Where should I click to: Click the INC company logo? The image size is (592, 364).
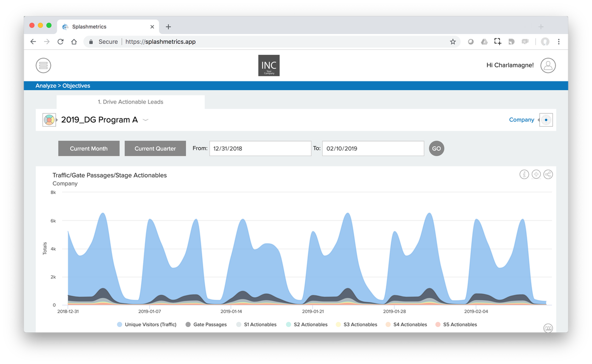point(269,66)
